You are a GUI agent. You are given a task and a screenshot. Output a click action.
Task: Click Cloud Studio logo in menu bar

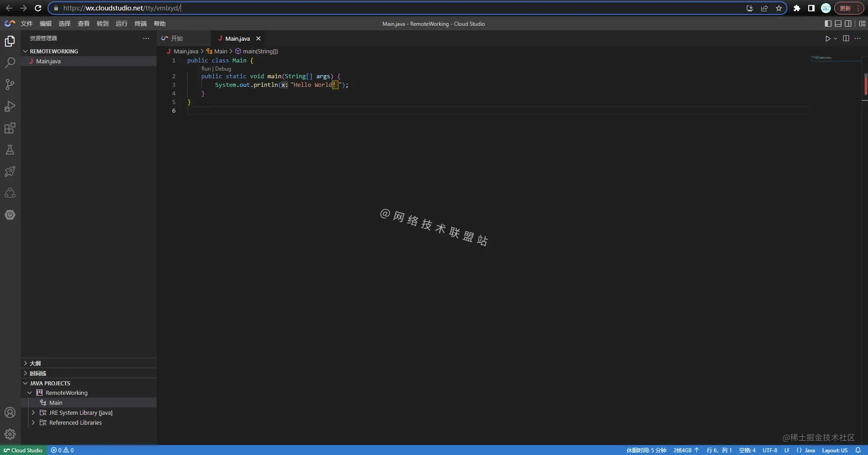[10, 24]
